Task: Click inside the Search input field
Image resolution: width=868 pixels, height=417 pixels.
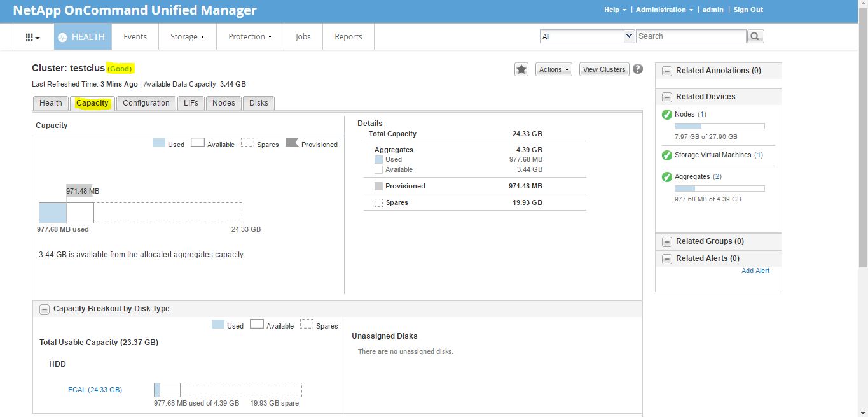Action: (x=691, y=36)
